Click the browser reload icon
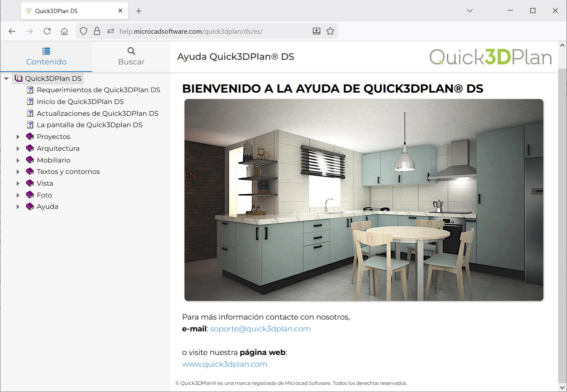Image resolution: width=567 pixels, height=392 pixels. tap(47, 31)
